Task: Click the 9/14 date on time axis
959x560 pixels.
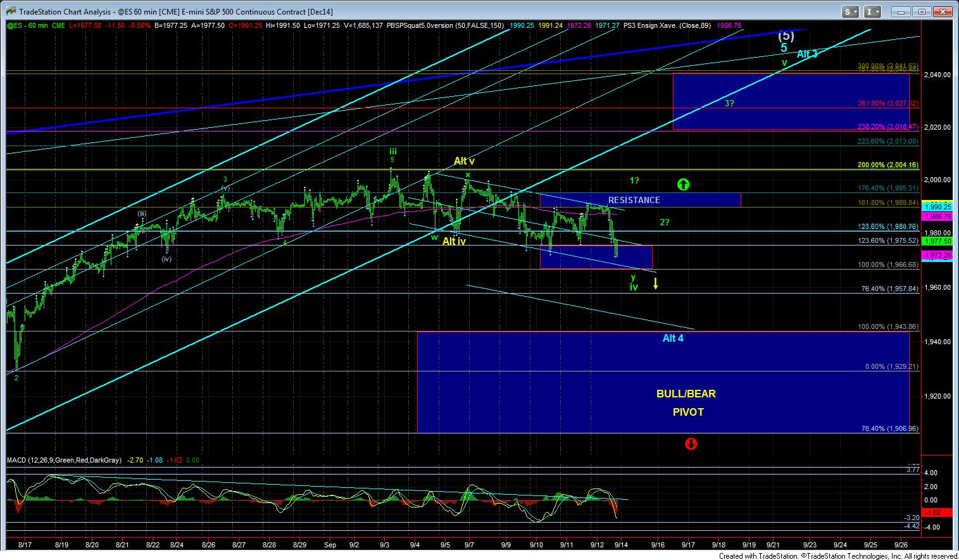Action: click(621, 544)
